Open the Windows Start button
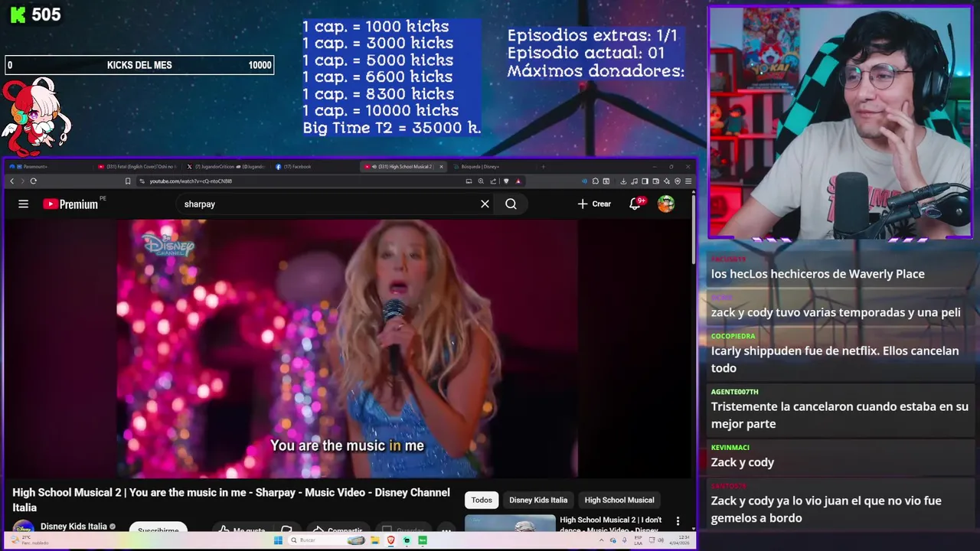 click(278, 540)
